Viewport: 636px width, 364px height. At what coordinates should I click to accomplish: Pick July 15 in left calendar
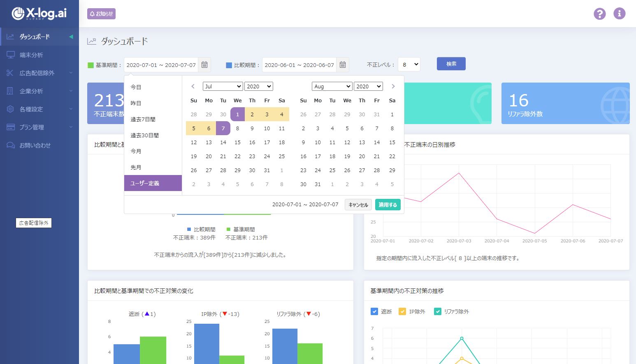coord(237,142)
